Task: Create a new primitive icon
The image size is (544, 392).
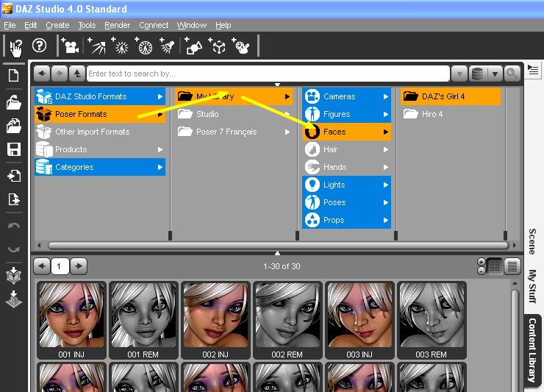Action: 193,46
